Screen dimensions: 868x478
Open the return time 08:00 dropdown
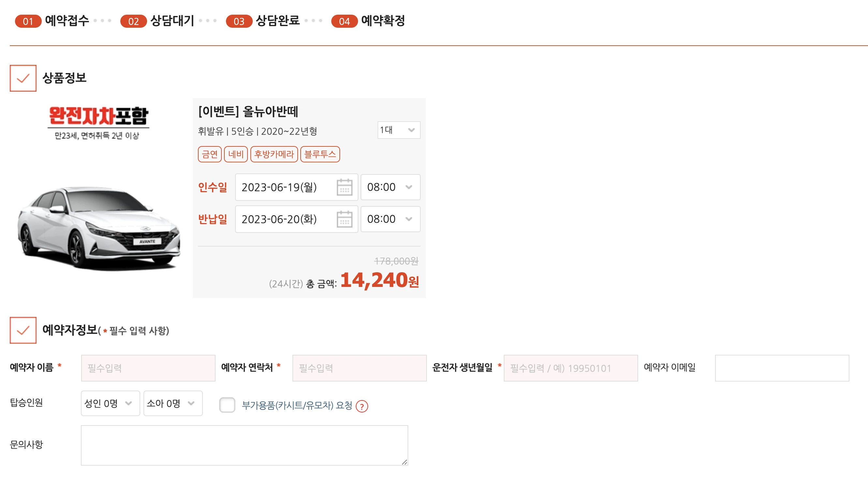click(x=390, y=219)
